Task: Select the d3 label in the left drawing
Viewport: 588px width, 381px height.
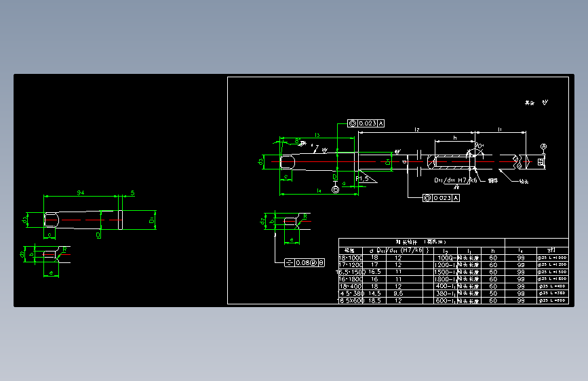Action: (24, 220)
